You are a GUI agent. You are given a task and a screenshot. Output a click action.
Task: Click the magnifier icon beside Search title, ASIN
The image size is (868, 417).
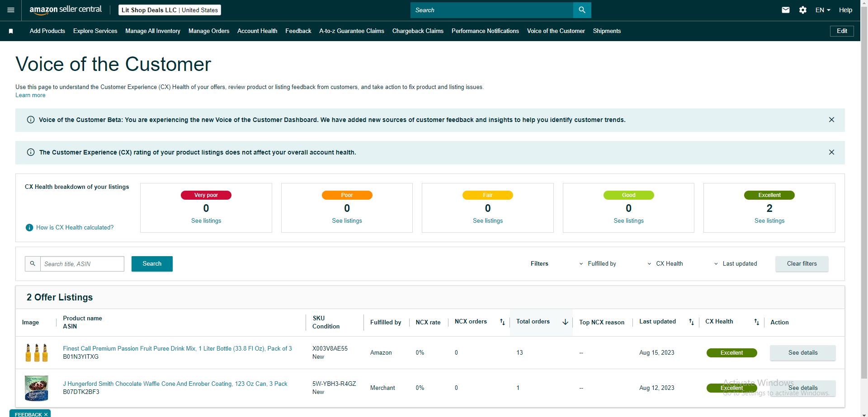tap(33, 264)
